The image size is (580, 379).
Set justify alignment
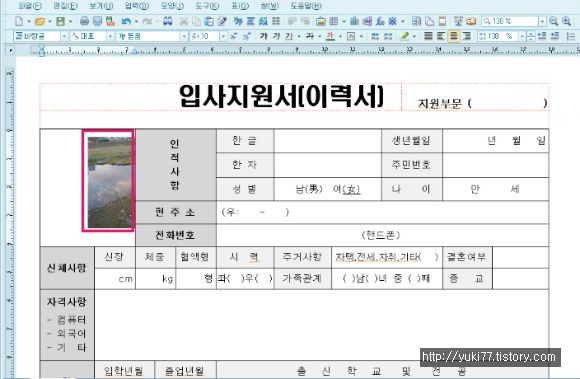tap(428, 36)
